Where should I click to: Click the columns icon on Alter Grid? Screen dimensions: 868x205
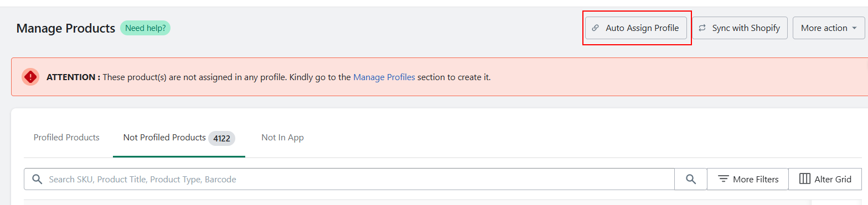pos(805,179)
